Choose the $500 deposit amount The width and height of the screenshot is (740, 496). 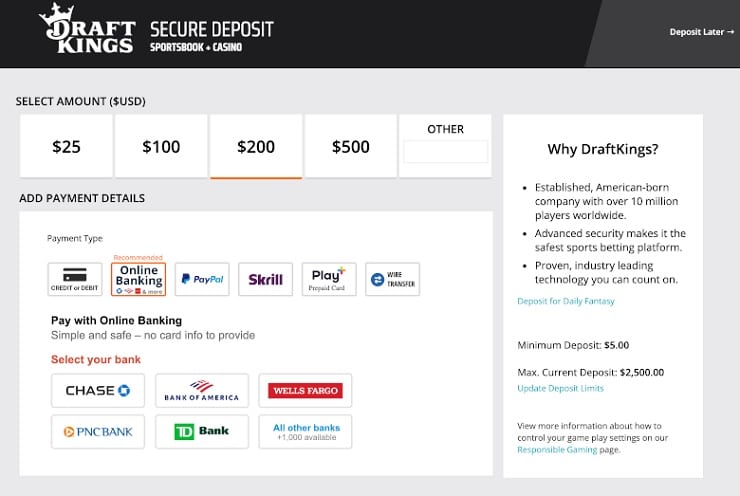coord(351,146)
